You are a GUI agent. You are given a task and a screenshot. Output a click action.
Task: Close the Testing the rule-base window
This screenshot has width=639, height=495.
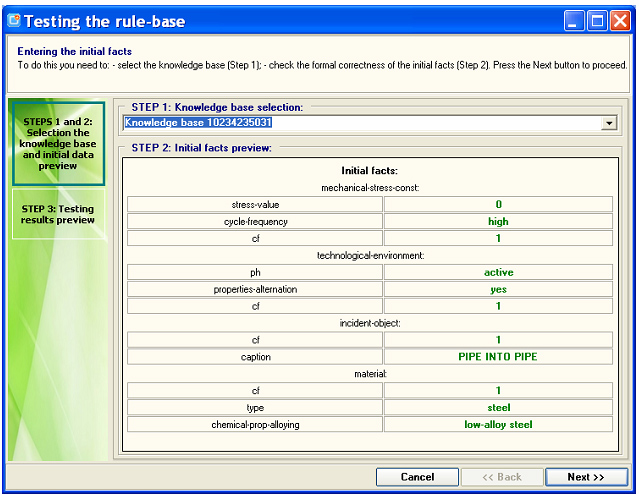coord(620,20)
